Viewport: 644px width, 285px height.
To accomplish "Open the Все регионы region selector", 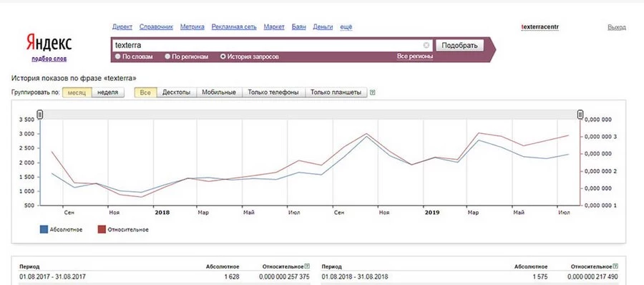I will 415,57.
